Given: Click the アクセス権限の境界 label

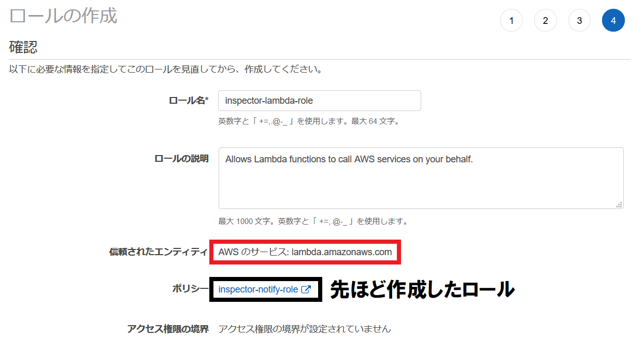Looking at the screenshot, I should [x=168, y=329].
